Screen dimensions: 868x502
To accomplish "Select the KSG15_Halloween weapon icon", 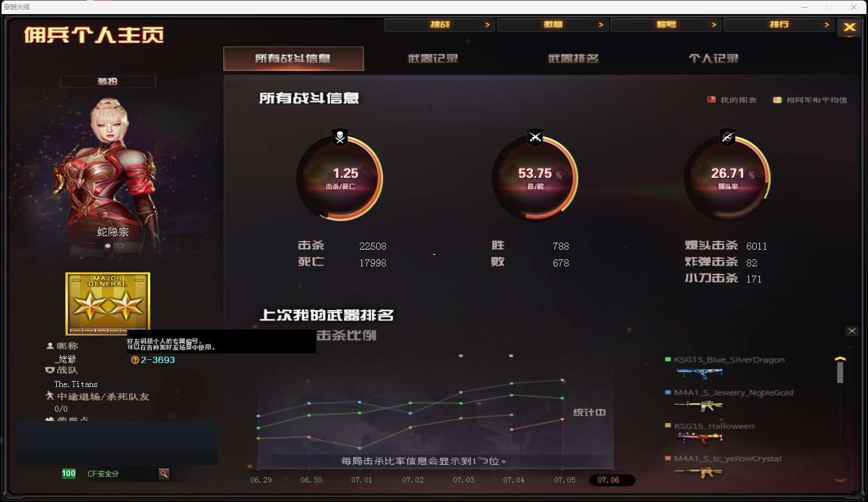I will point(699,438).
